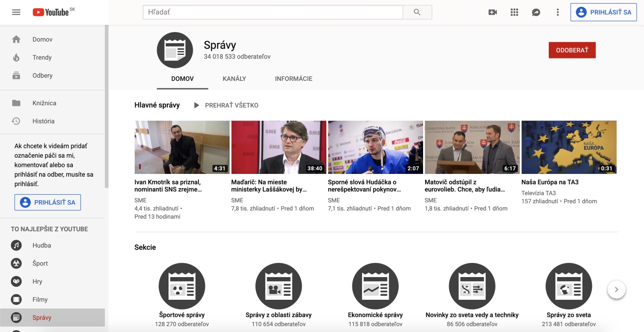The image size is (644, 332).
Task: Click SME channel under Ivan Kmotrík video
Action: tap(140, 200)
